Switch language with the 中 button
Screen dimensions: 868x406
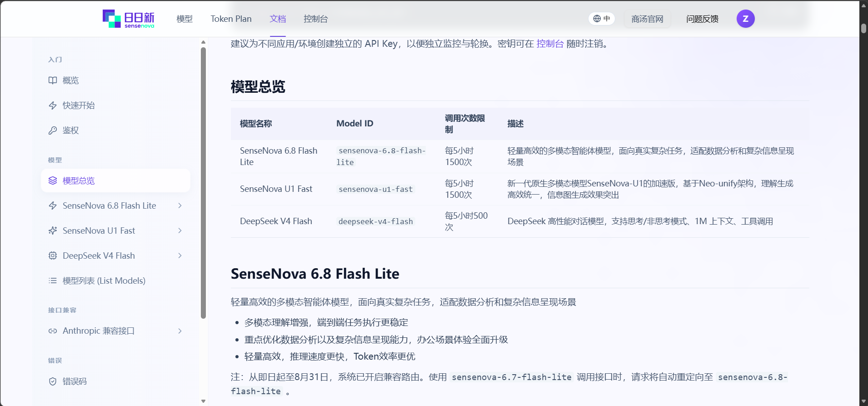click(602, 19)
